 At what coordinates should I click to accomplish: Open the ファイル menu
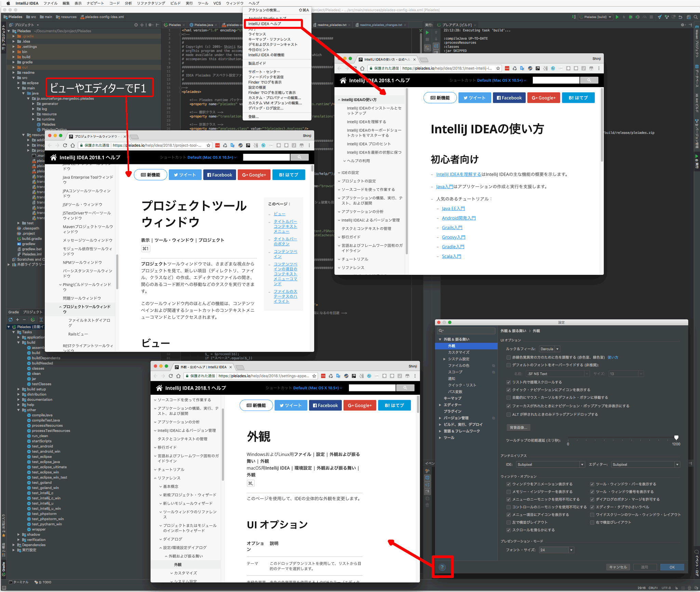tap(50, 3)
